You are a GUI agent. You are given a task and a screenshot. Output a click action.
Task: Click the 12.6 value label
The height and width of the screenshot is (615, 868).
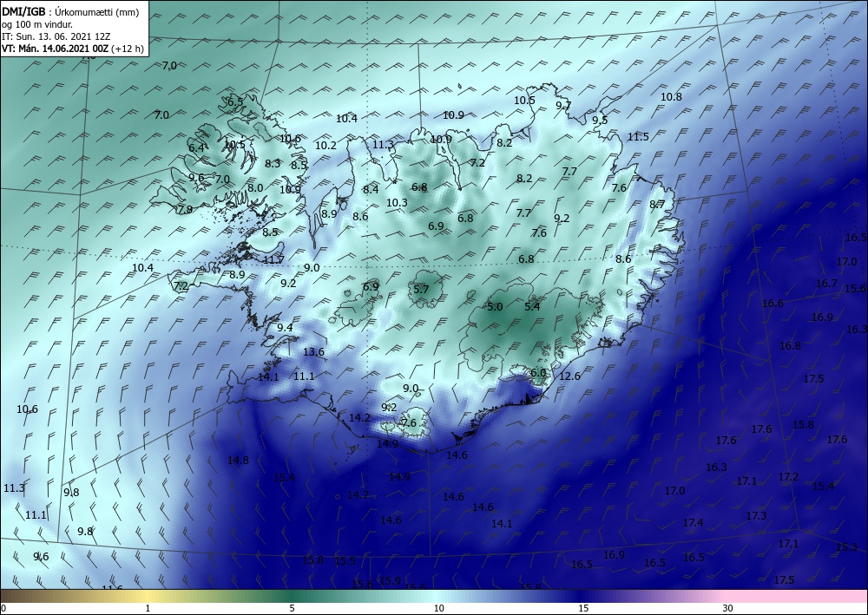pos(569,376)
